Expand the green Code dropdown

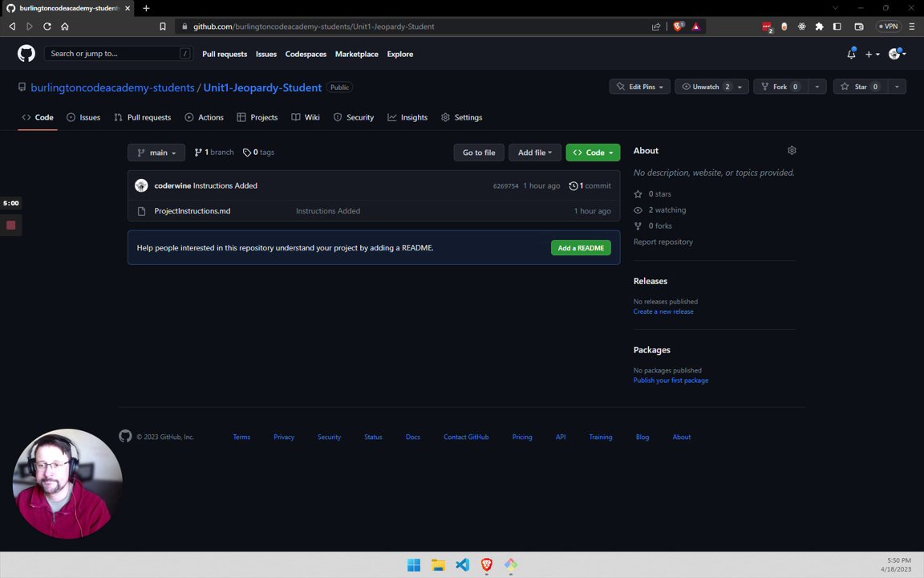coord(593,153)
